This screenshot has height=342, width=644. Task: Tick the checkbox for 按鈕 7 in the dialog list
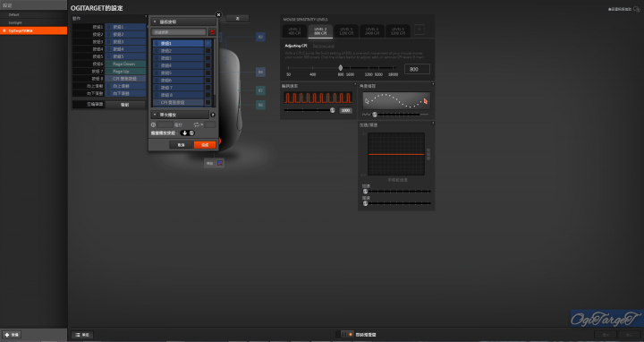pyautogui.click(x=208, y=88)
